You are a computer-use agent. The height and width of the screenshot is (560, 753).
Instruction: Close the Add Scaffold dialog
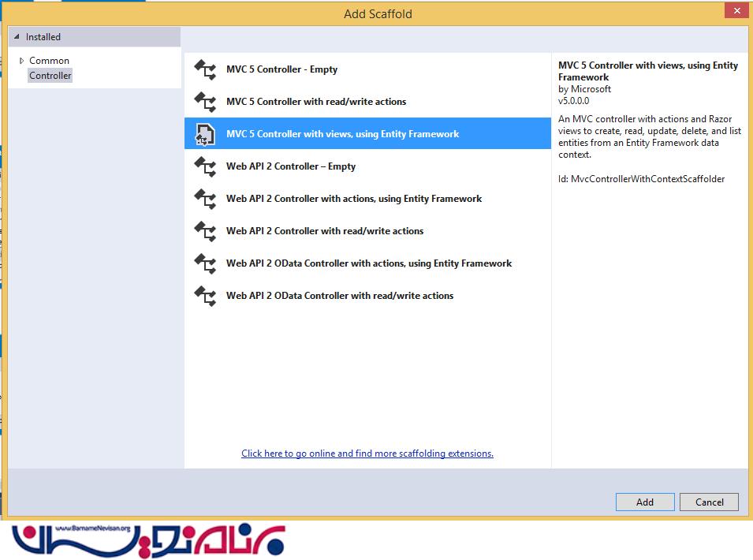[737, 10]
